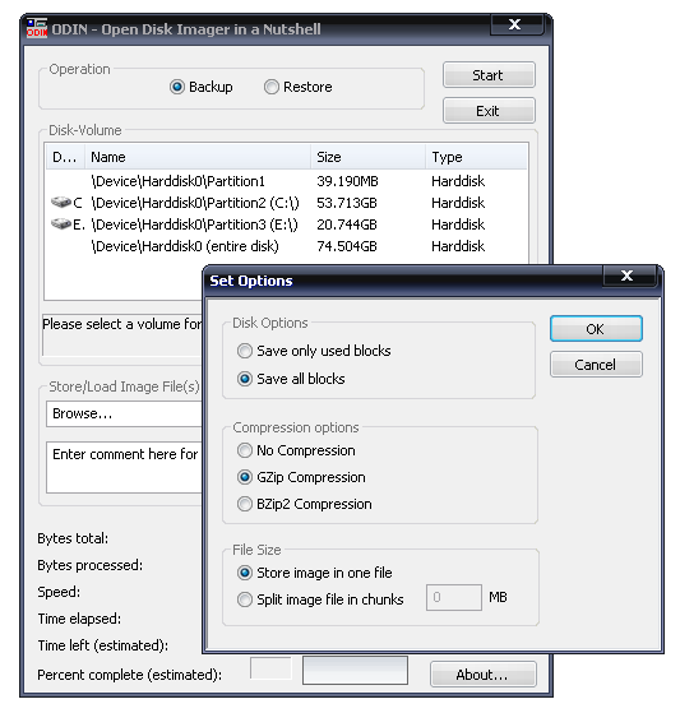Click the Type column header

476,157
